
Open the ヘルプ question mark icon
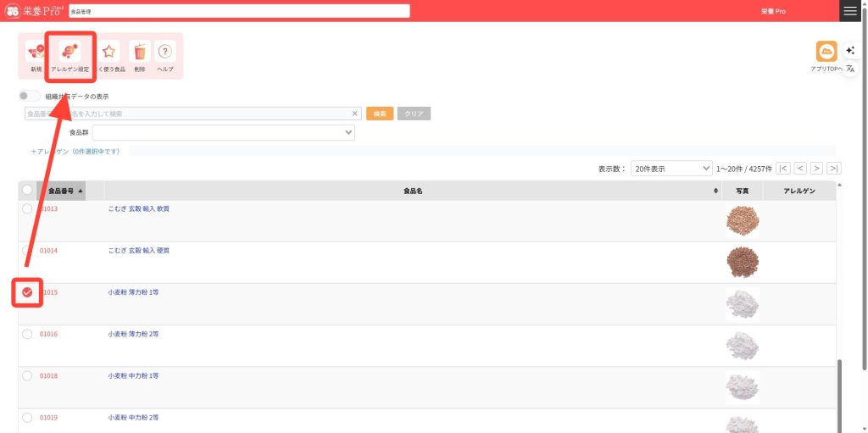166,53
